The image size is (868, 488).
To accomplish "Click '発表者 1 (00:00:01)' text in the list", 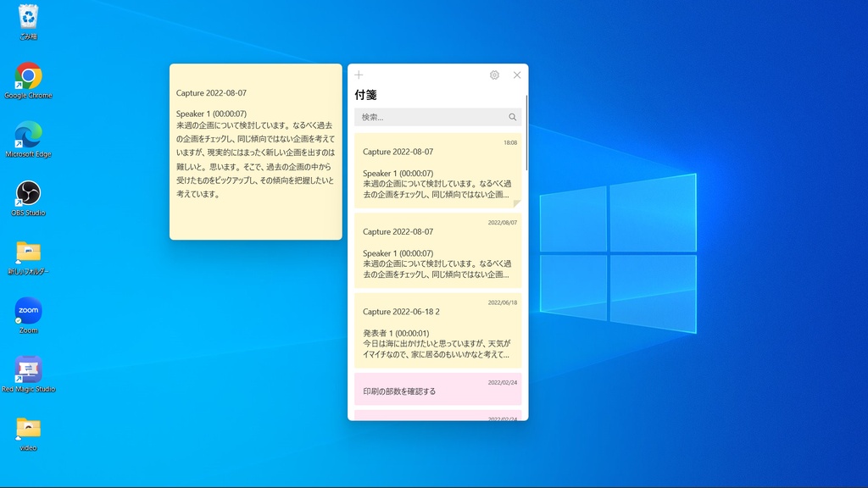I will (396, 333).
